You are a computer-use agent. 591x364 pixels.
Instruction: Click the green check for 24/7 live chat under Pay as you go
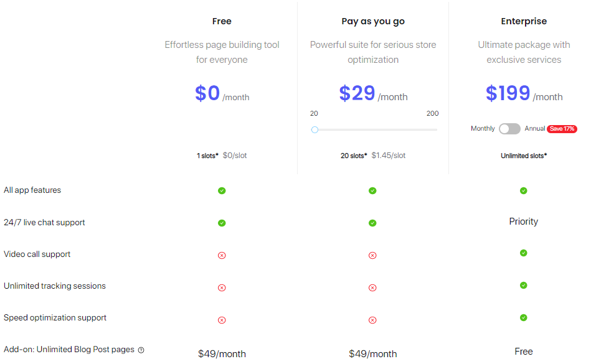pyautogui.click(x=372, y=223)
